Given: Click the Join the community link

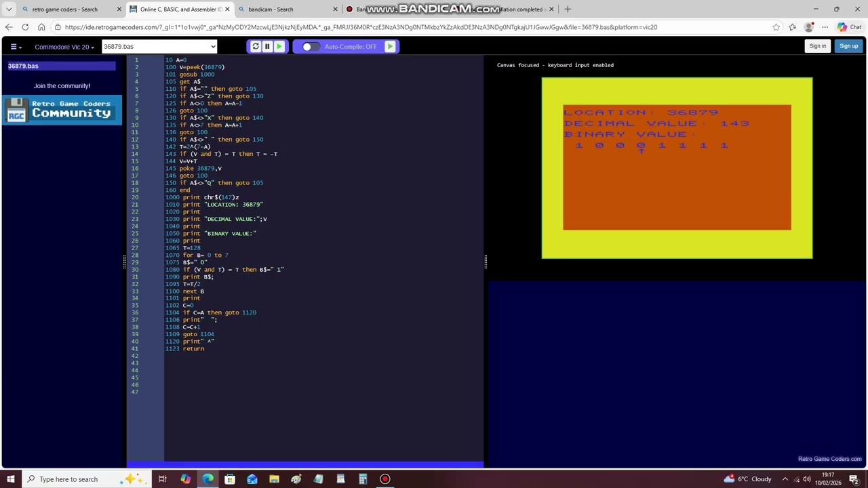Looking at the screenshot, I should click(62, 86).
